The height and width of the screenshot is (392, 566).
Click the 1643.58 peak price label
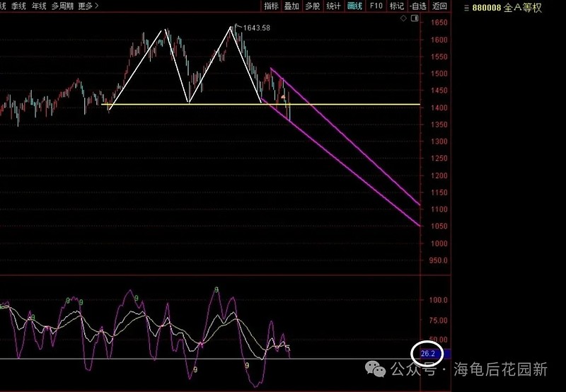point(256,28)
